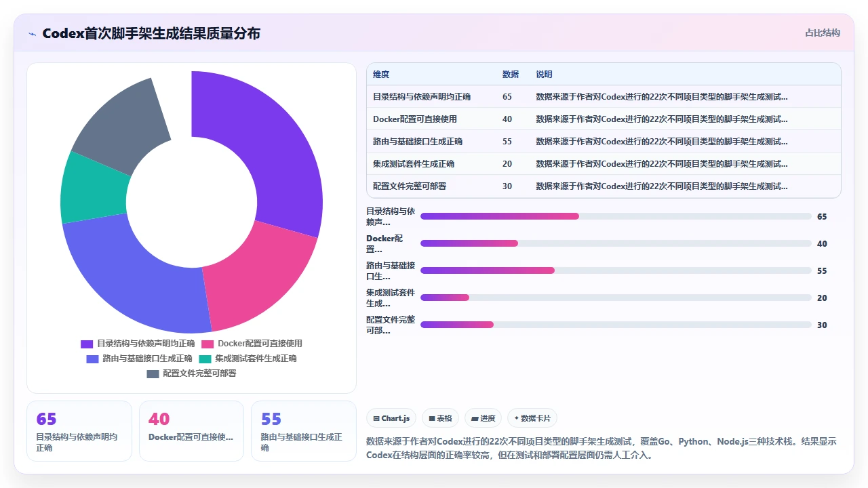Click the 集成测试套件生成 progress bar

click(x=616, y=298)
